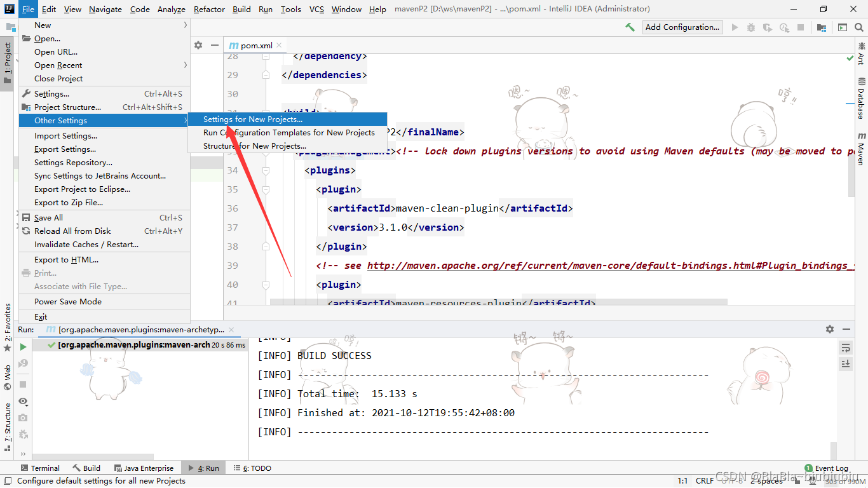Toggle tool window bars icon in status bar corner
The height and width of the screenshot is (488, 868).
(x=8, y=481)
